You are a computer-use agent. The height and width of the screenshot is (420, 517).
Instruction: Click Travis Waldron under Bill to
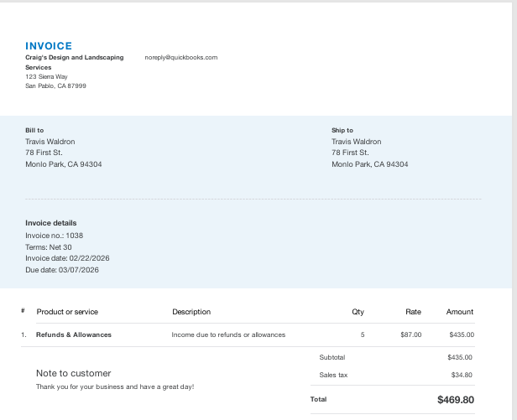pos(50,142)
